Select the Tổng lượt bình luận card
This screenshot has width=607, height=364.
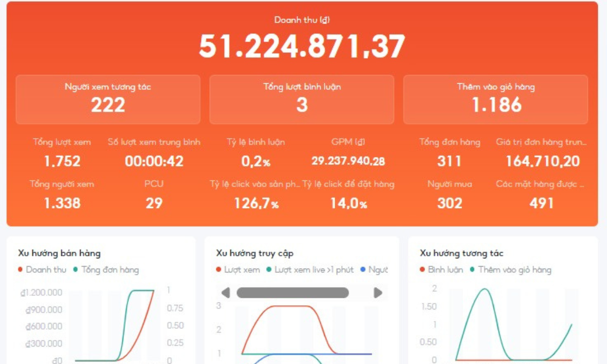(302, 100)
